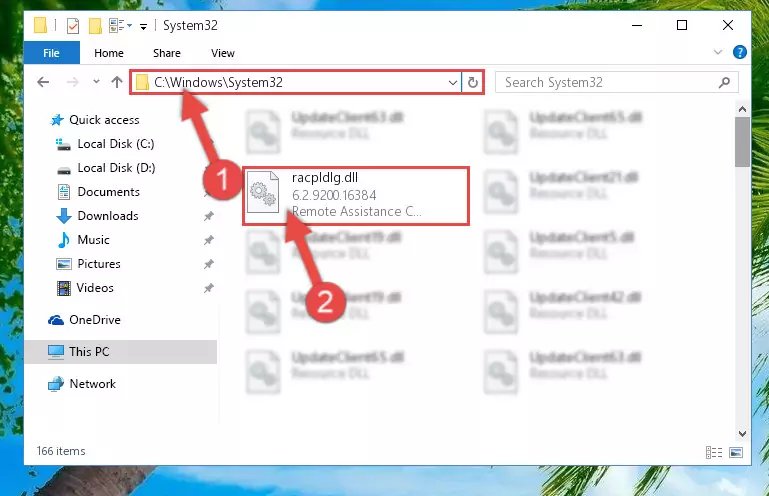The height and width of the screenshot is (496, 769).
Task: Click the Pictures pin icon
Action: point(209,264)
